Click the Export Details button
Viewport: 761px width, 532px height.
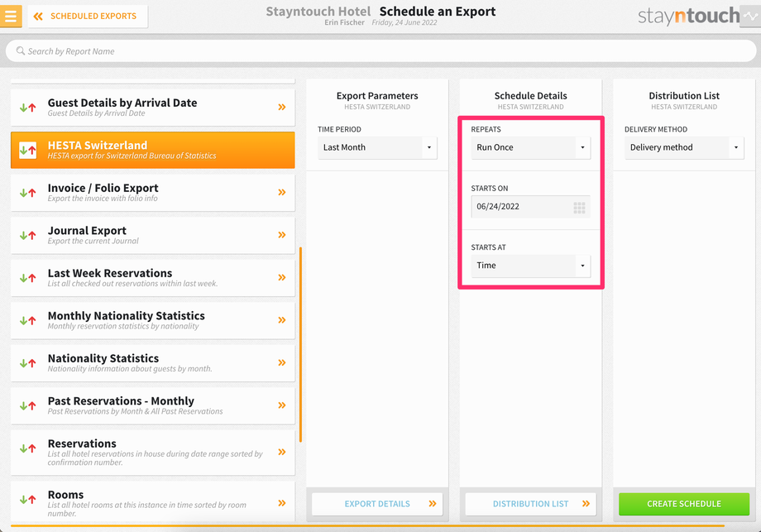coord(377,504)
